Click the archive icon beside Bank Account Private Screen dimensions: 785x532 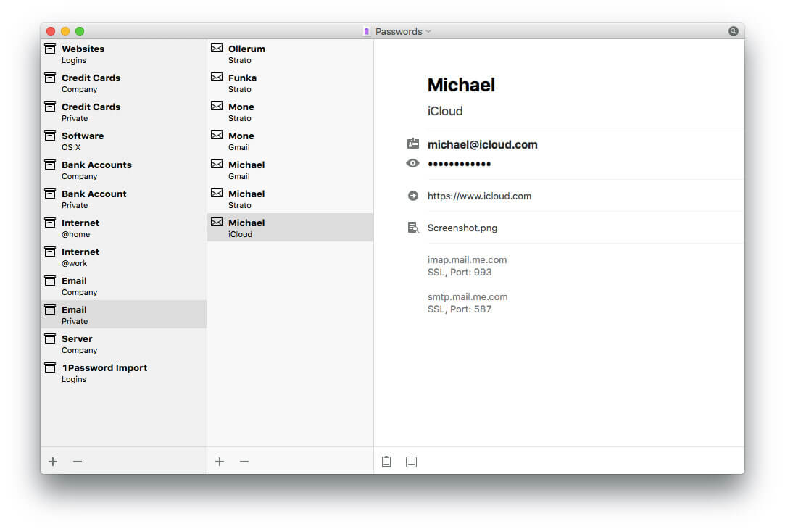(50, 194)
